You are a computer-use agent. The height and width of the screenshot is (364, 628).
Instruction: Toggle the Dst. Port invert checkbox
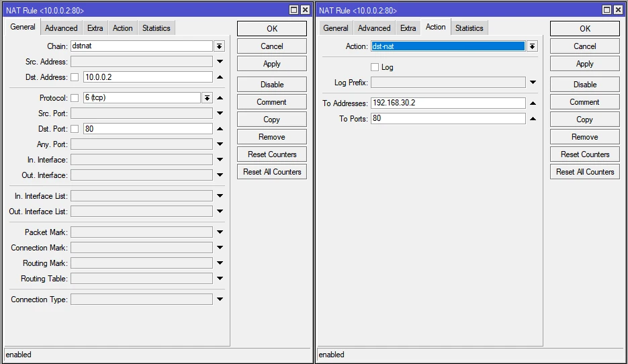(75, 129)
